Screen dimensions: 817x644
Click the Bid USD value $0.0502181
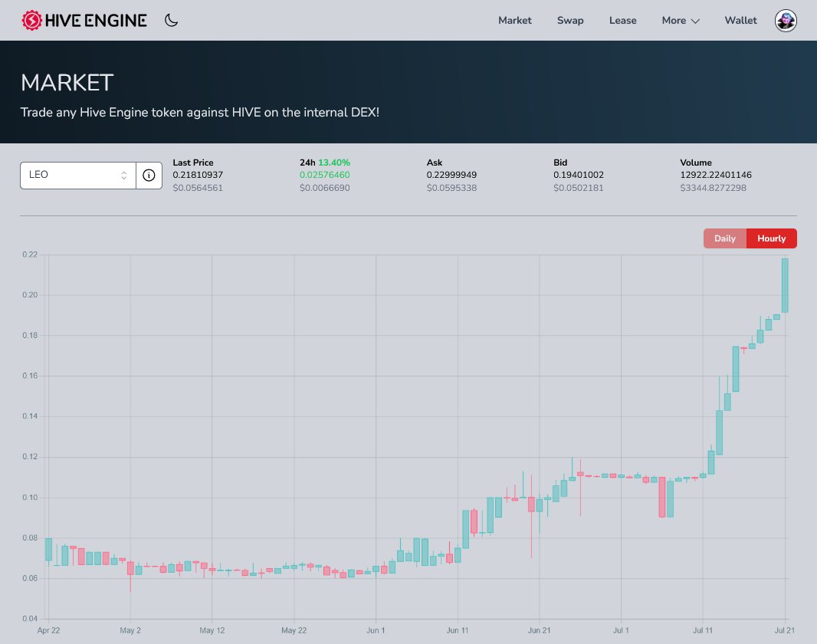(x=579, y=188)
